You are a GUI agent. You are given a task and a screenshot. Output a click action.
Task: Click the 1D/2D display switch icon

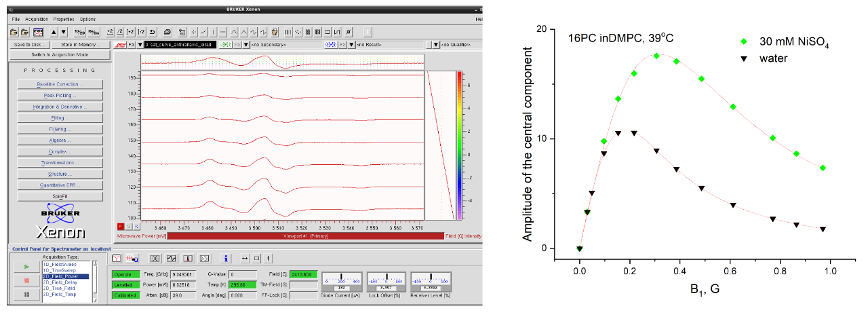click(x=79, y=32)
